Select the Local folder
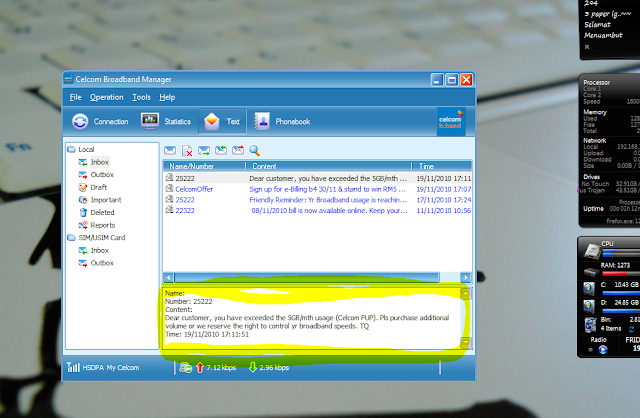 [81, 149]
